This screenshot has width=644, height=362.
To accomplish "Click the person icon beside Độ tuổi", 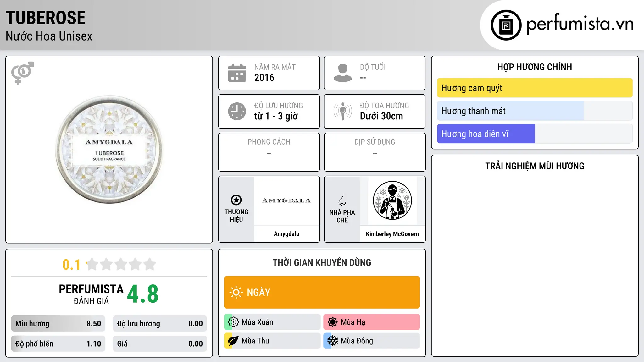I will tap(343, 73).
